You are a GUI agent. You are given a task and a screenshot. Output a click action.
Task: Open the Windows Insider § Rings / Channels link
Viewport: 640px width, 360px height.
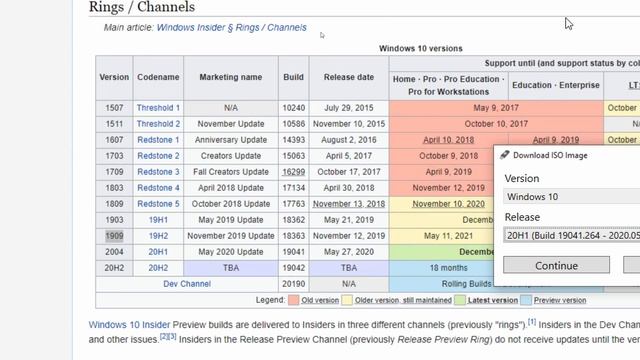[231, 27]
